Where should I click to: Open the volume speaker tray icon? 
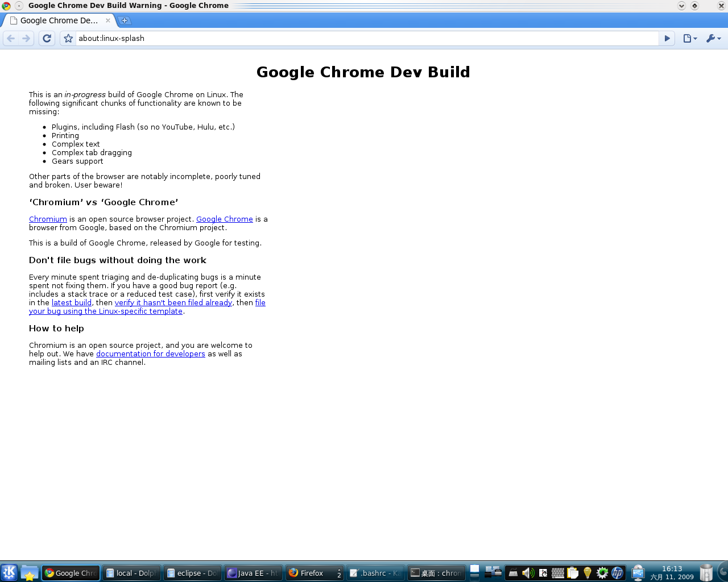point(528,573)
